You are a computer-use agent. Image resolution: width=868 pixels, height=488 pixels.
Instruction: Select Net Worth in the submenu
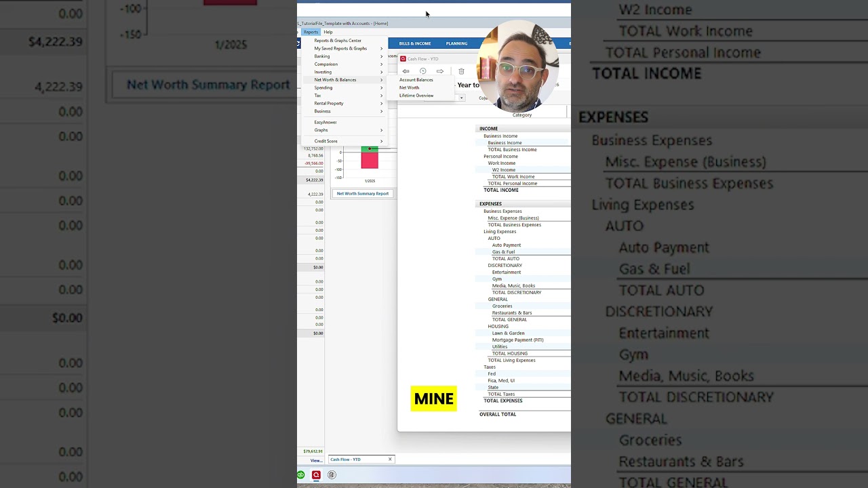point(409,87)
